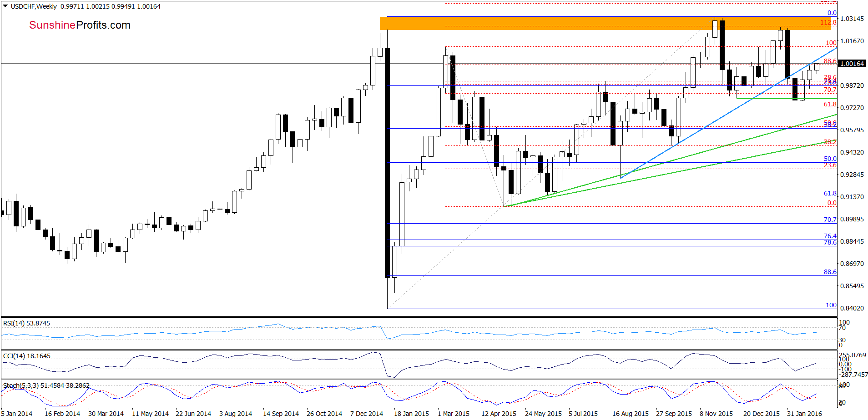The width and height of the screenshot is (868, 420).
Task: Select the blue 50.0 Fibonacci label
Action: [x=830, y=159]
